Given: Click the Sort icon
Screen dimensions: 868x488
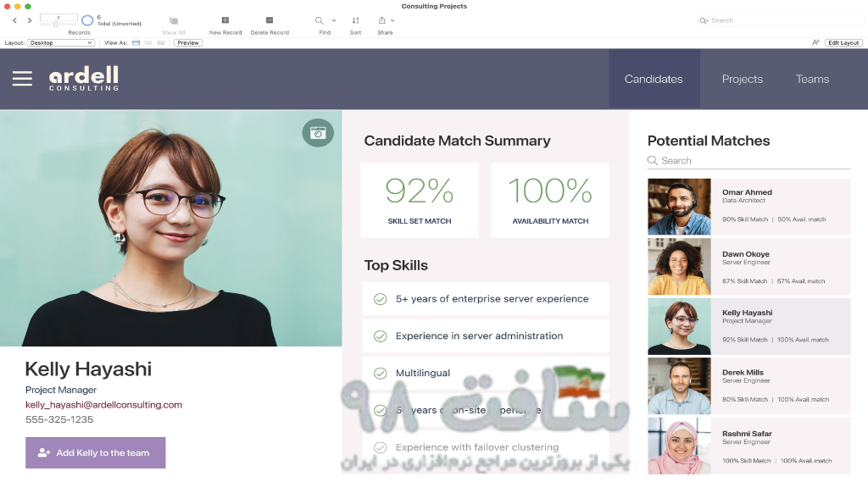Looking at the screenshot, I should click(355, 20).
